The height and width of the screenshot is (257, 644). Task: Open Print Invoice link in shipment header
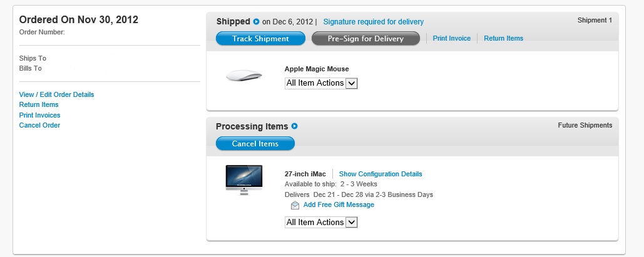(451, 38)
